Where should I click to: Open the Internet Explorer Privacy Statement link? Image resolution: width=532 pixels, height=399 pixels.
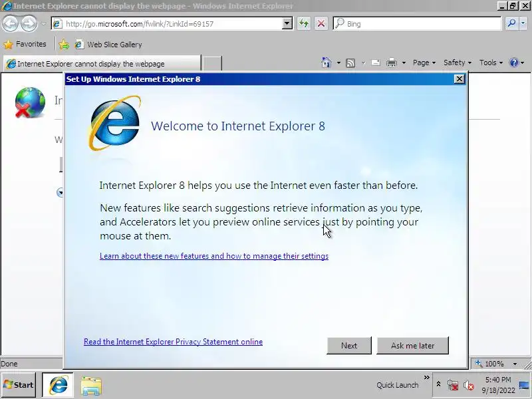click(x=173, y=342)
